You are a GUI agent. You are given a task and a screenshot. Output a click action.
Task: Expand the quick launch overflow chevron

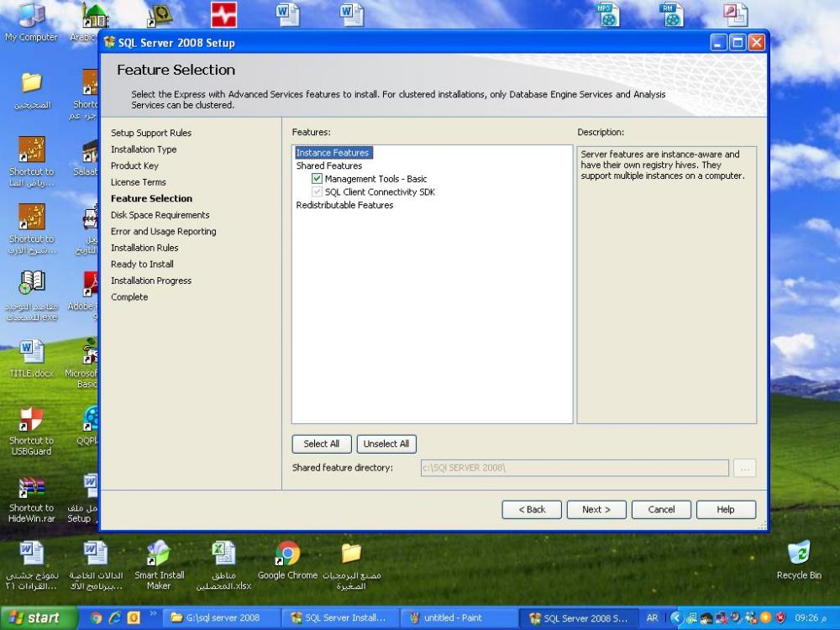click(152, 614)
